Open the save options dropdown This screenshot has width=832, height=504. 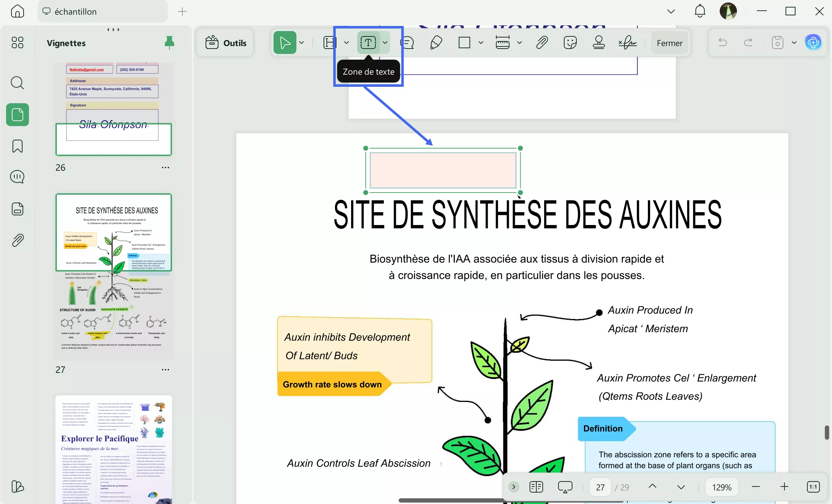794,42
